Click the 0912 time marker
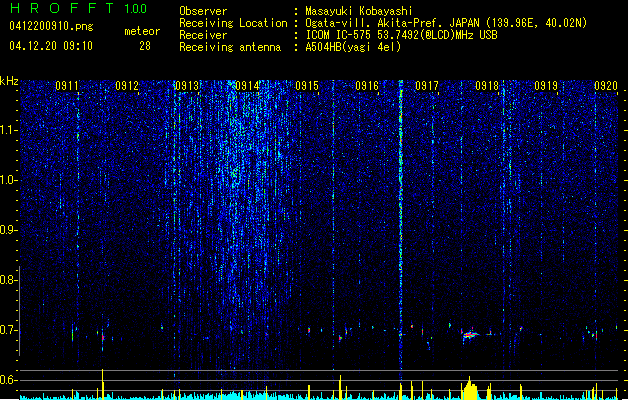Screen dimensions: 629x400 (x=127, y=86)
